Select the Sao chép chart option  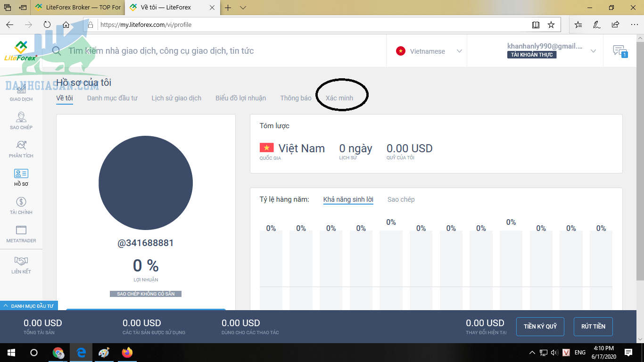point(401,199)
